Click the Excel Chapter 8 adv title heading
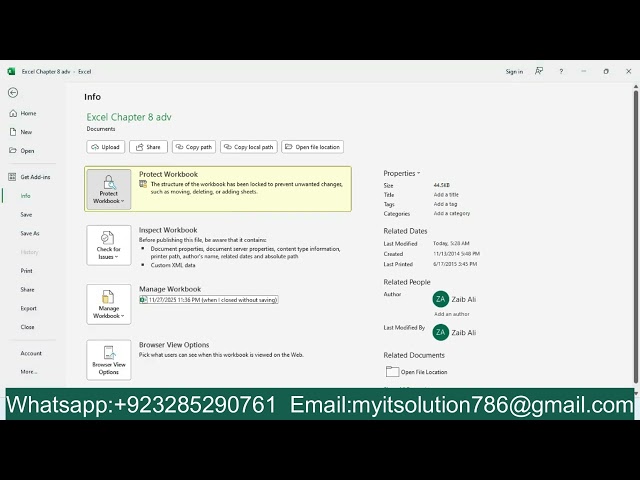Image resolution: width=640 pixels, height=480 pixels. click(x=129, y=117)
